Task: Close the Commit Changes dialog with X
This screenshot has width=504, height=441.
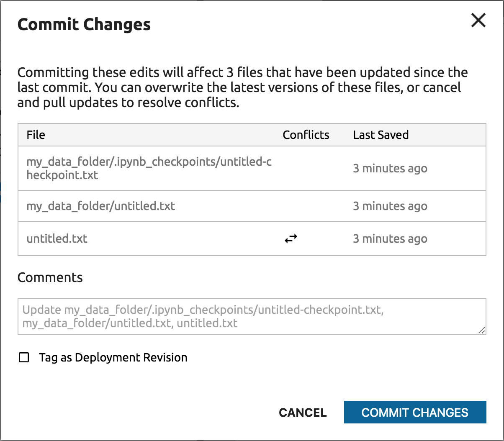Action: (478, 20)
